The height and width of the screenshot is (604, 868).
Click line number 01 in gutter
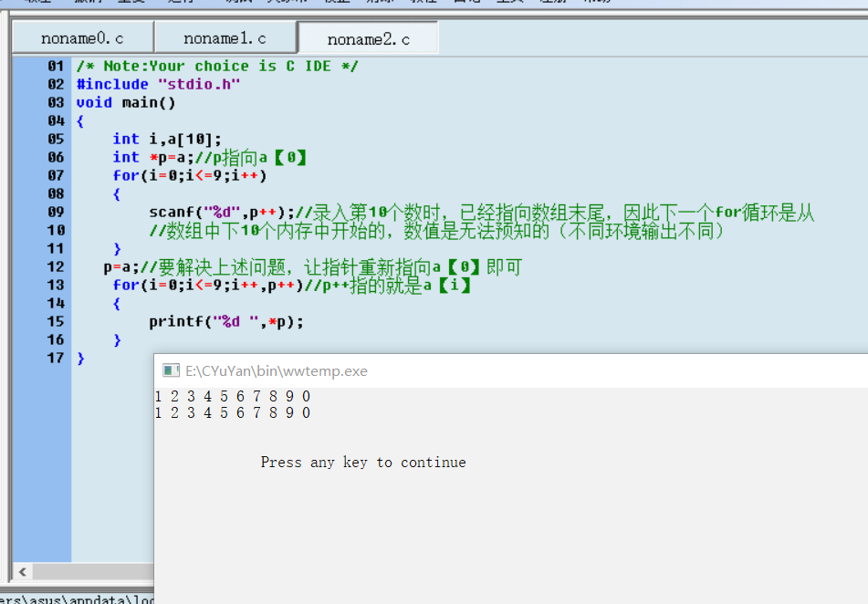[56, 67]
